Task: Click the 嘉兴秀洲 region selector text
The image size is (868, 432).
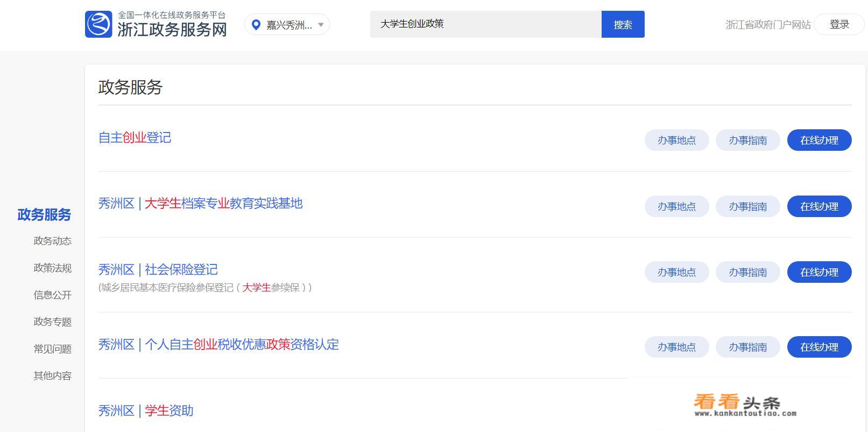Action: [x=289, y=25]
